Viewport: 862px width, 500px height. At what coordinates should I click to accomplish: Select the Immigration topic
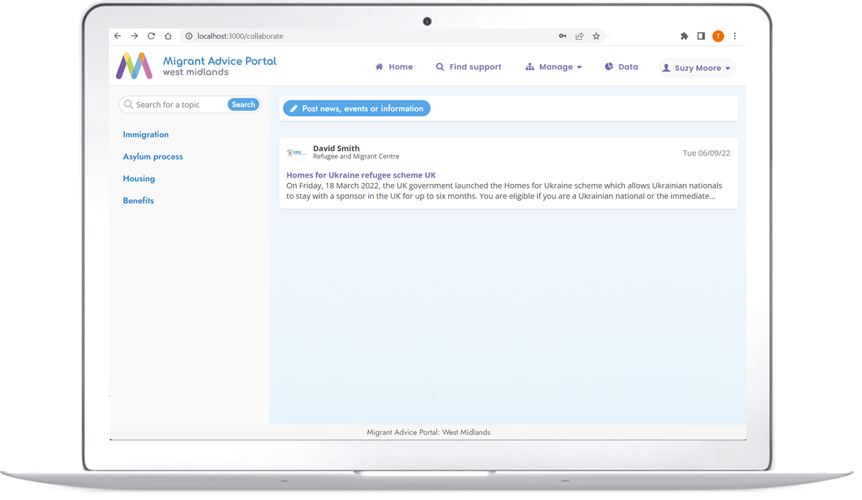pyautogui.click(x=146, y=135)
